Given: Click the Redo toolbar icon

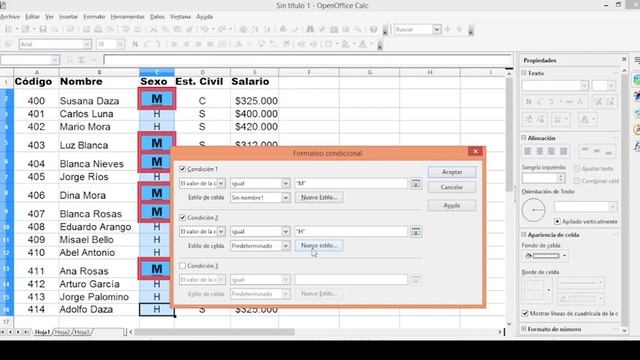Looking at the screenshot, I should pyautogui.click(x=221, y=29).
